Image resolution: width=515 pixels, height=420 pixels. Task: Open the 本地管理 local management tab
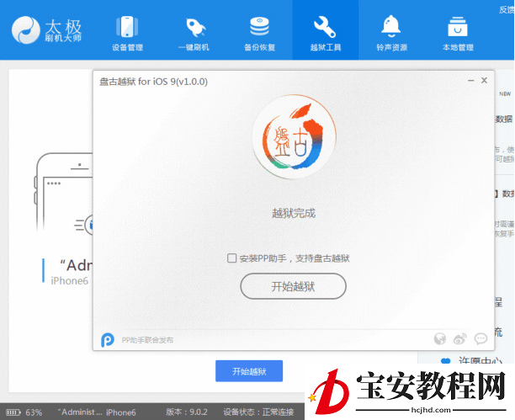click(458, 34)
